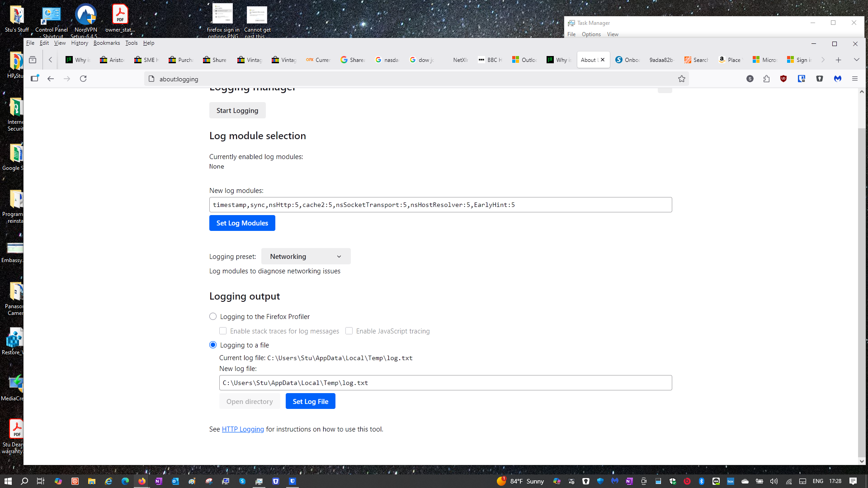
Task: Open the list all tabs chevron
Action: point(856,60)
